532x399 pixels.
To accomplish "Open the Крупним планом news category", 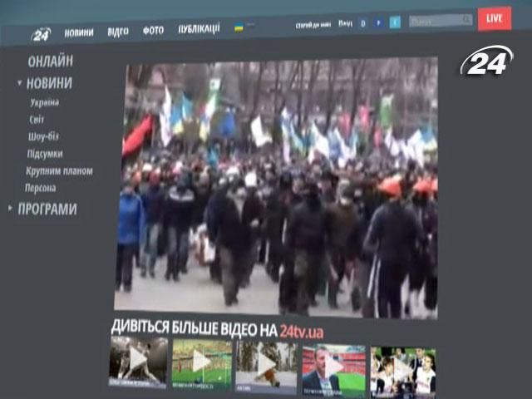I will click(59, 171).
